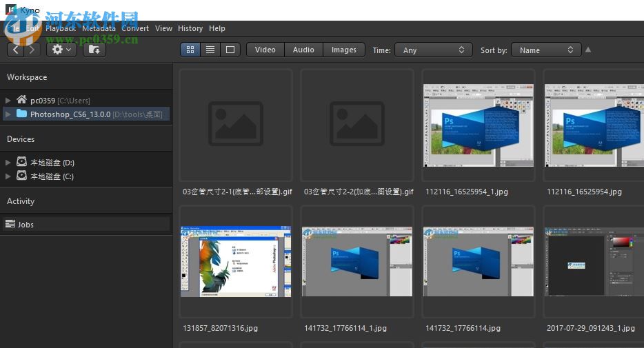Screen dimensions: 644x348
Task: Click the Photoshop_CS6_13.0.0 workspace label text
Action: pos(70,114)
